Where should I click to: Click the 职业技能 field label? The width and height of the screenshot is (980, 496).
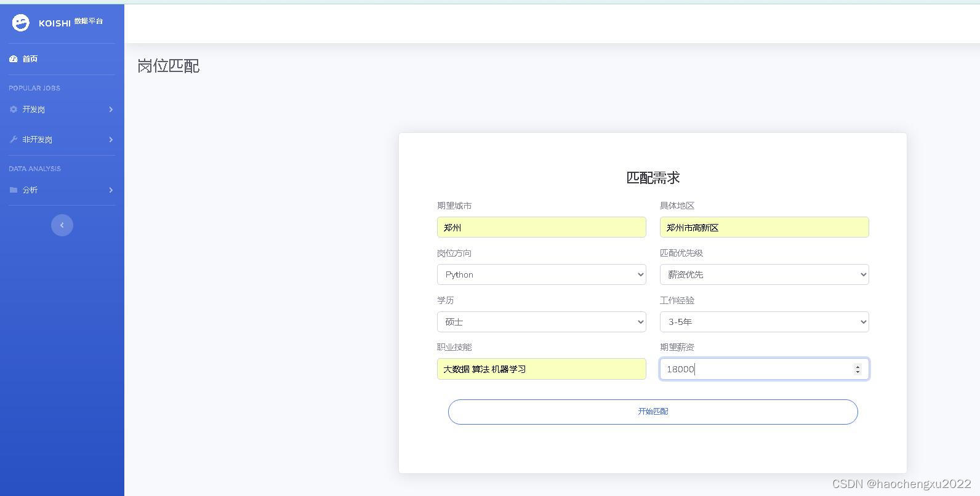pyautogui.click(x=454, y=347)
